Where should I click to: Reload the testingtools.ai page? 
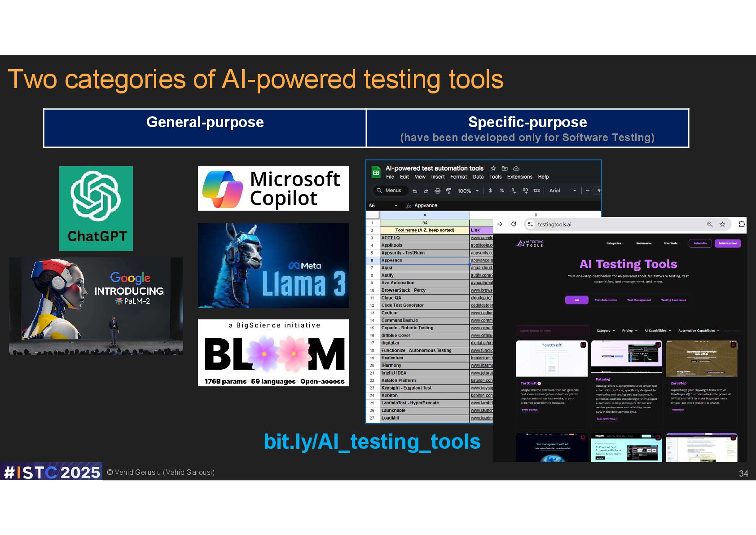(514, 224)
